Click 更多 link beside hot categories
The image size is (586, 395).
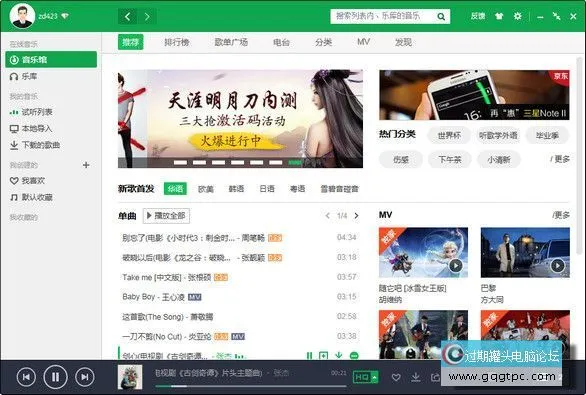(x=560, y=159)
